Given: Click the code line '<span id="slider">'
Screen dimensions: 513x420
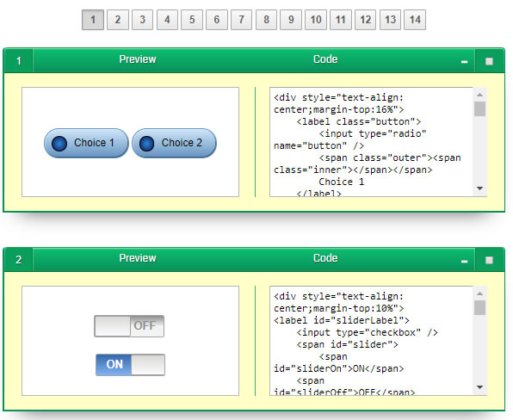Looking at the screenshot, I should [347, 345].
